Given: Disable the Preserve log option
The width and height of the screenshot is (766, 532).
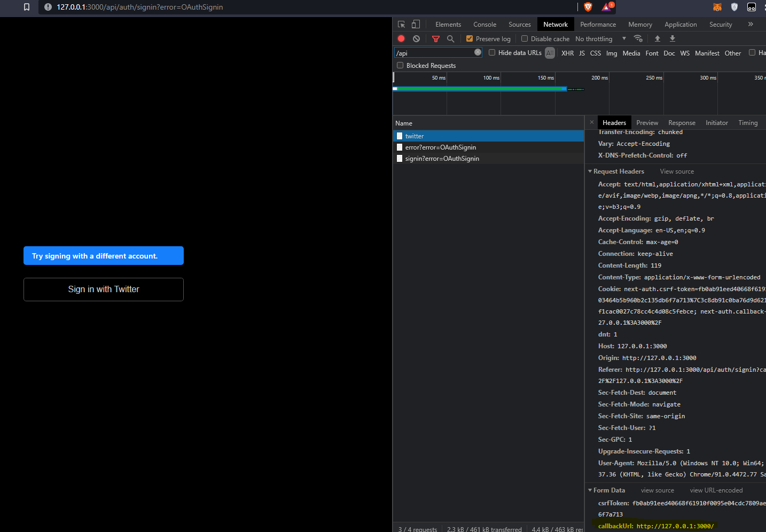Looking at the screenshot, I should pos(470,38).
